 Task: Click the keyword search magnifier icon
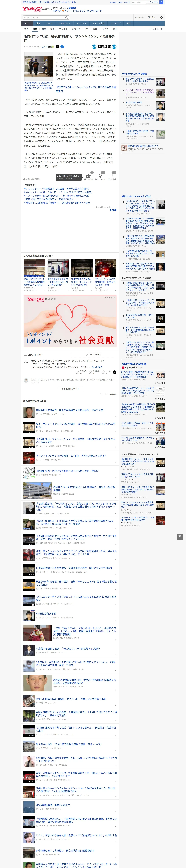point(66,18)
